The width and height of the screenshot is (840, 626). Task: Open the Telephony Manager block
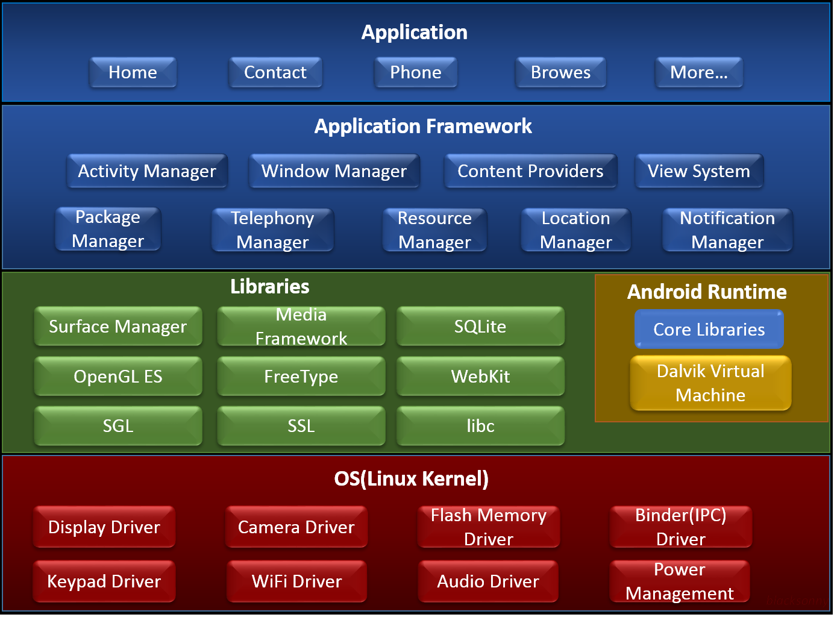coord(272,230)
